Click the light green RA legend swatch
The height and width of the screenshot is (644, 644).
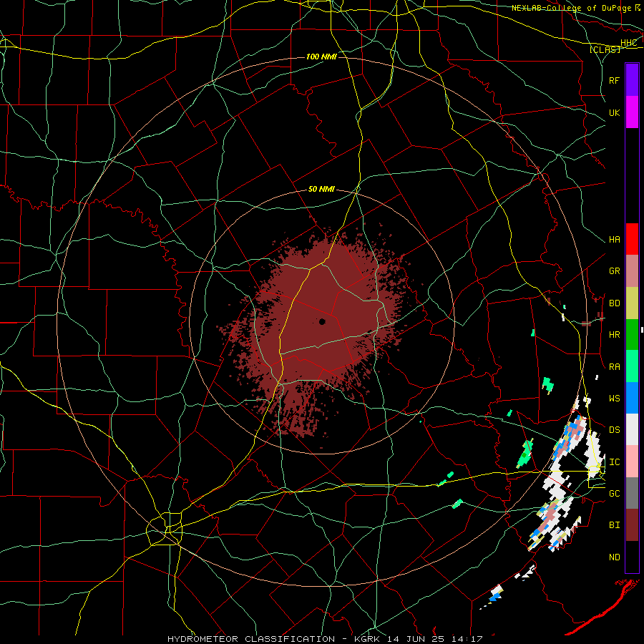tap(632, 366)
